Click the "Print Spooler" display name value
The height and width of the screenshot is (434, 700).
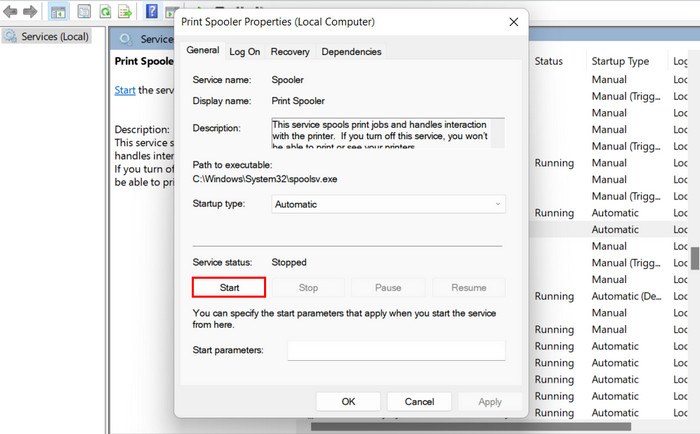298,101
